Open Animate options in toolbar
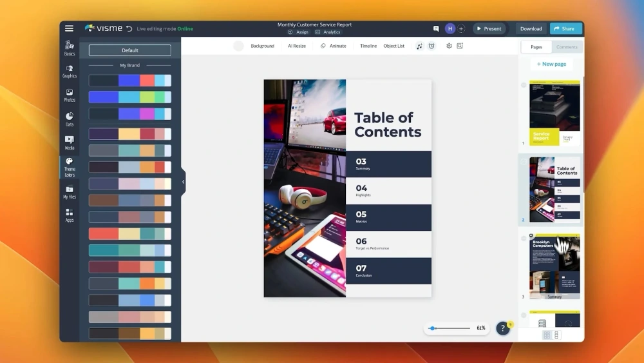This screenshot has width=644, height=363. pyautogui.click(x=333, y=46)
